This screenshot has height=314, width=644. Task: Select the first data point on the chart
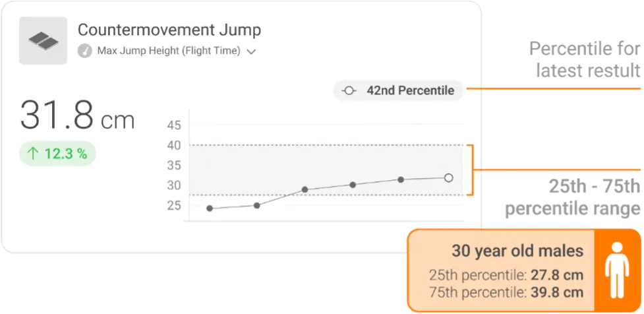pos(210,208)
